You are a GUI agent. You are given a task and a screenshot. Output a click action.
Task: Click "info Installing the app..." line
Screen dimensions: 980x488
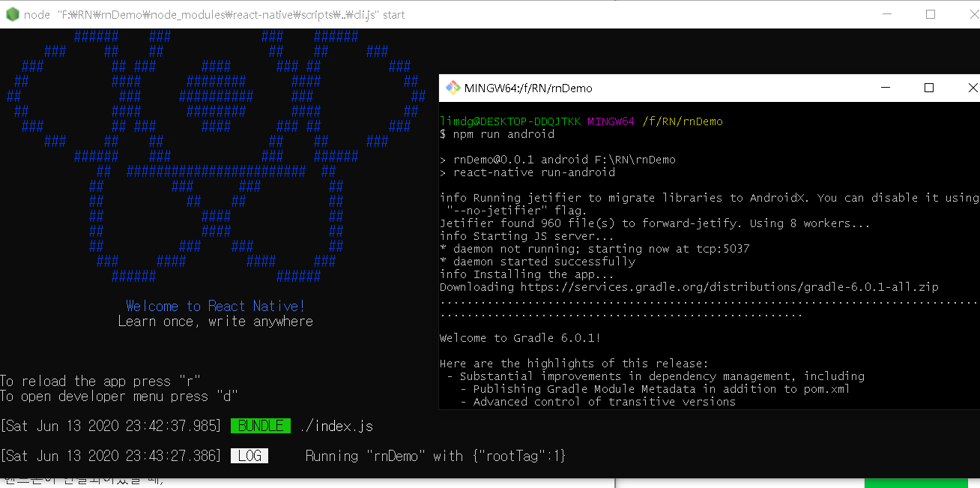click(527, 274)
